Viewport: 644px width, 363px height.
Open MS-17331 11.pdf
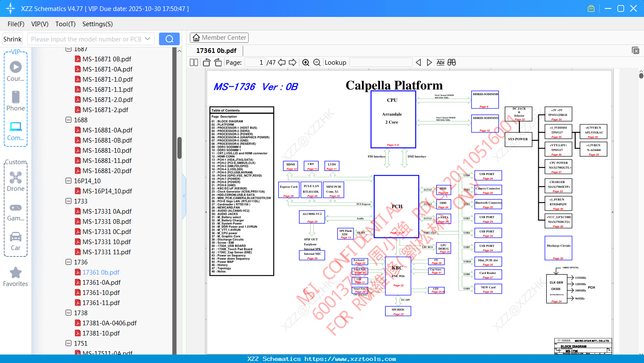[107, 252]
